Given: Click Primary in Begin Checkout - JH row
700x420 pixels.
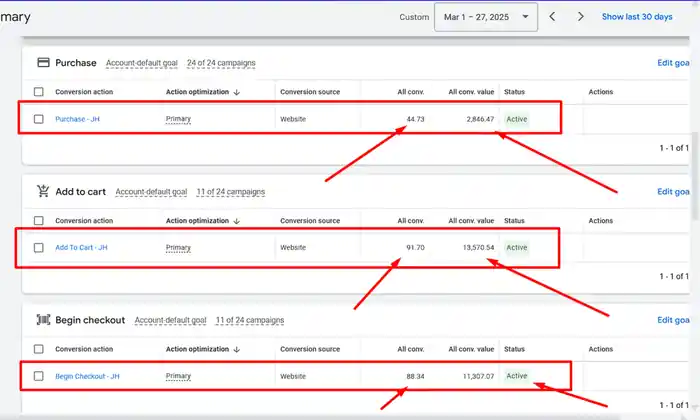Looking at the screenshot, I should click(178, 376).
